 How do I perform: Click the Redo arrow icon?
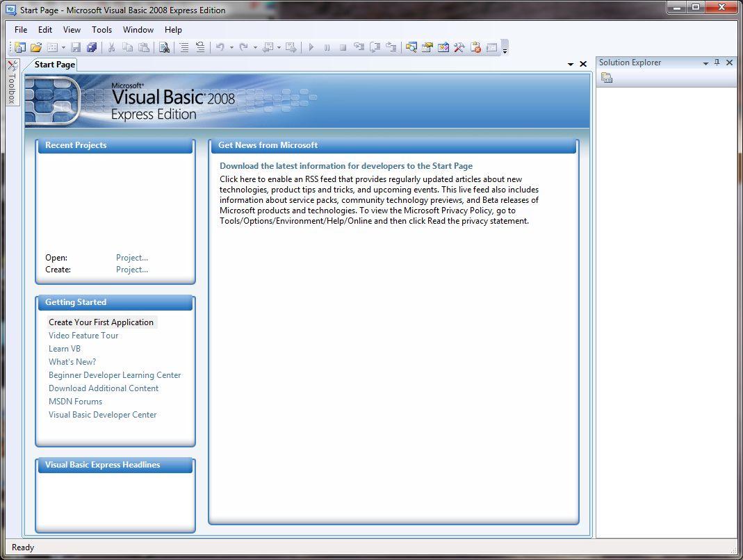pos(243,47)
